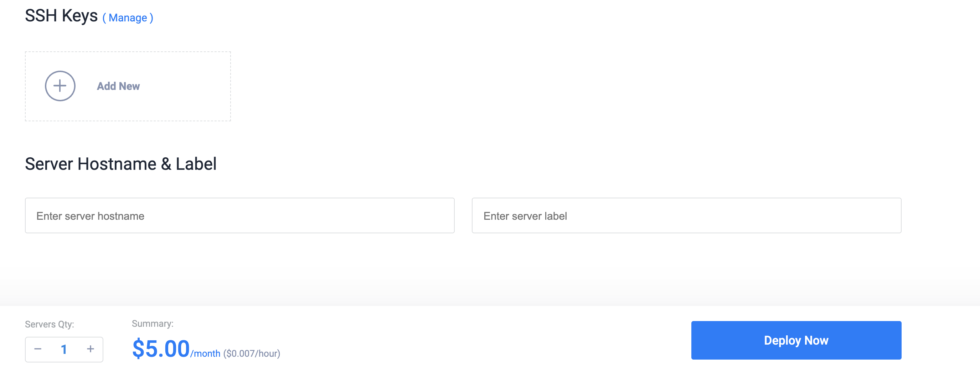Click the SSH Keys section heading
The width and height of the screenshot is (980, 371).
tap(61, 16)
